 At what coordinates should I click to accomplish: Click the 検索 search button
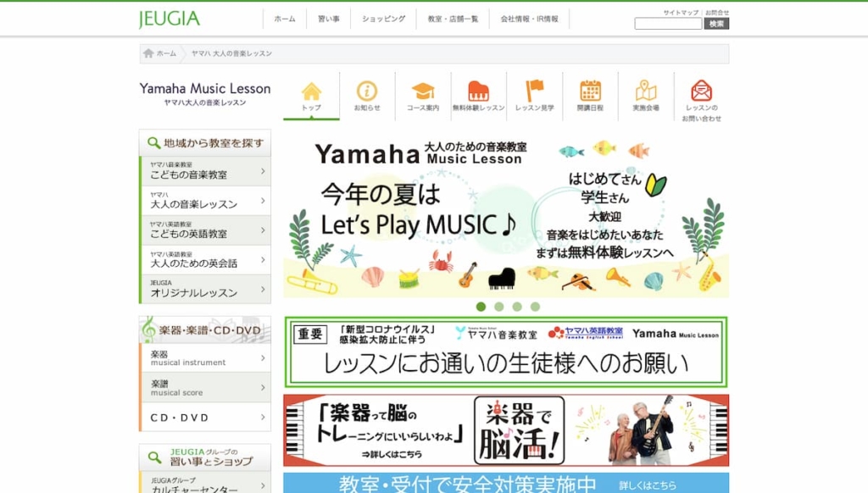(716, 23)
